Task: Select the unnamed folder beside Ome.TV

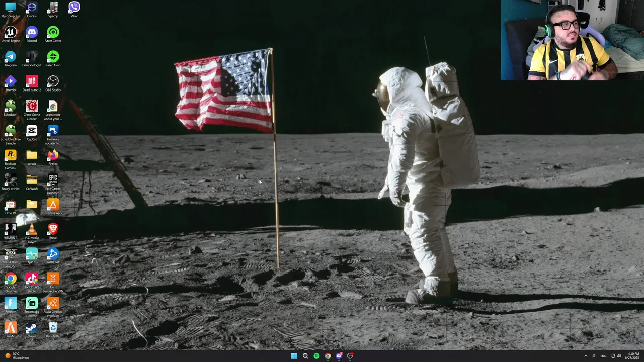Action: pos(32,204)
